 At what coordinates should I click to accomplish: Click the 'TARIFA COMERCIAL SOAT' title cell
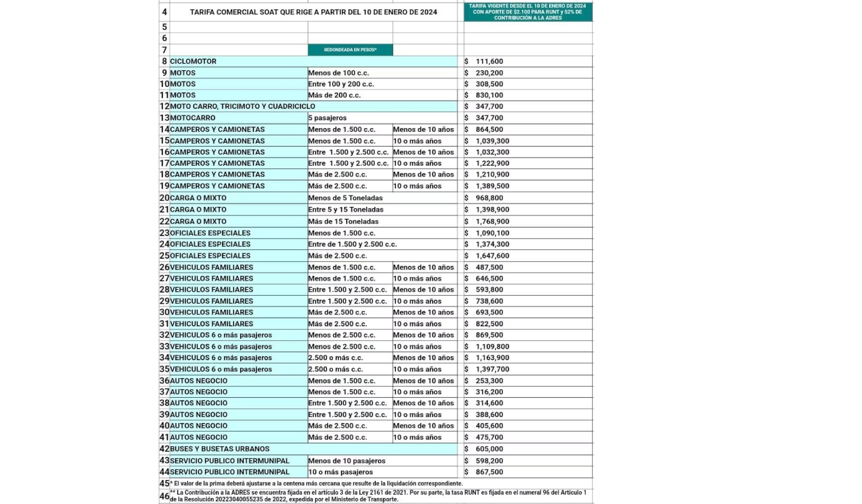[x=313, y=12]
